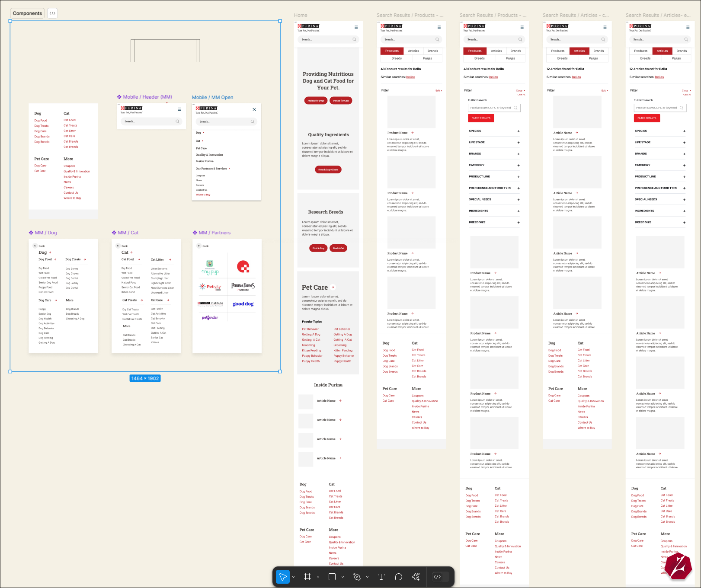
Task: Open the Move tools dropdown chevron
Action: pyautogui.click(x=294, y=577)
